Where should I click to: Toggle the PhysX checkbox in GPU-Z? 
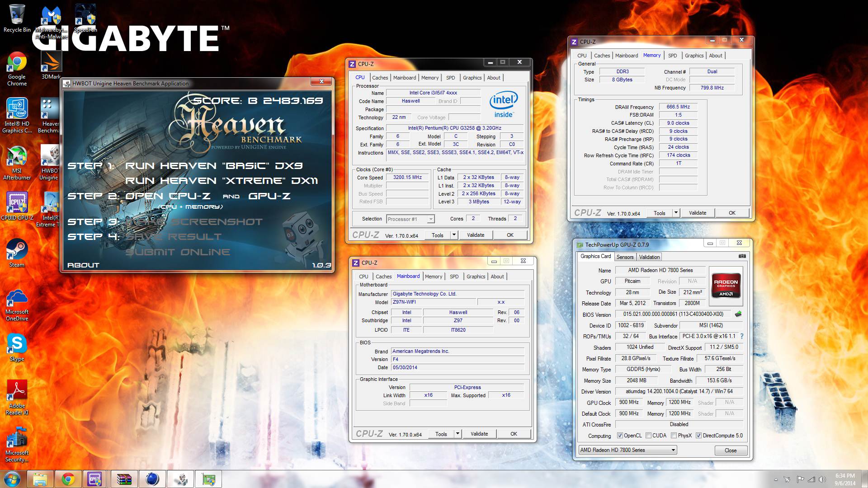tap(674, 436)
